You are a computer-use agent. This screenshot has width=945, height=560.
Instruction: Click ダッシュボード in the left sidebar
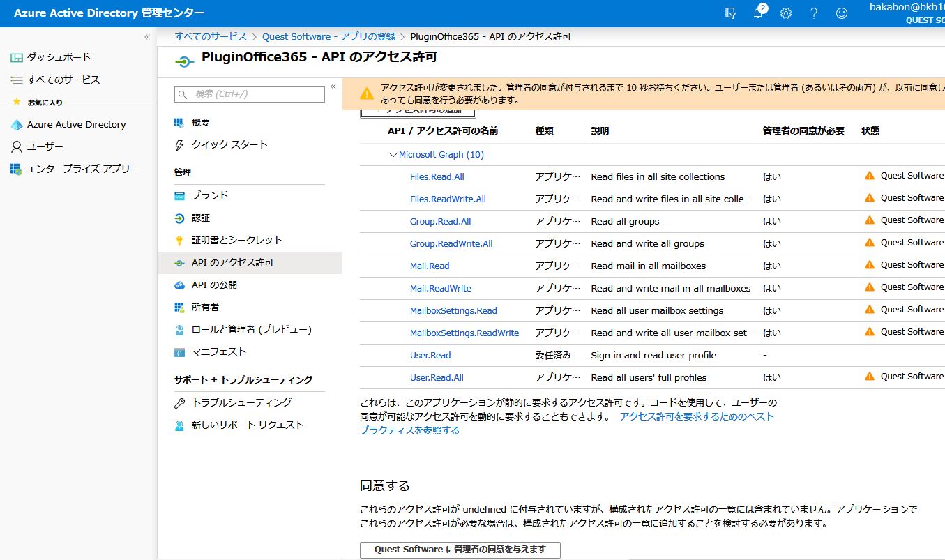tap(59, 57)
